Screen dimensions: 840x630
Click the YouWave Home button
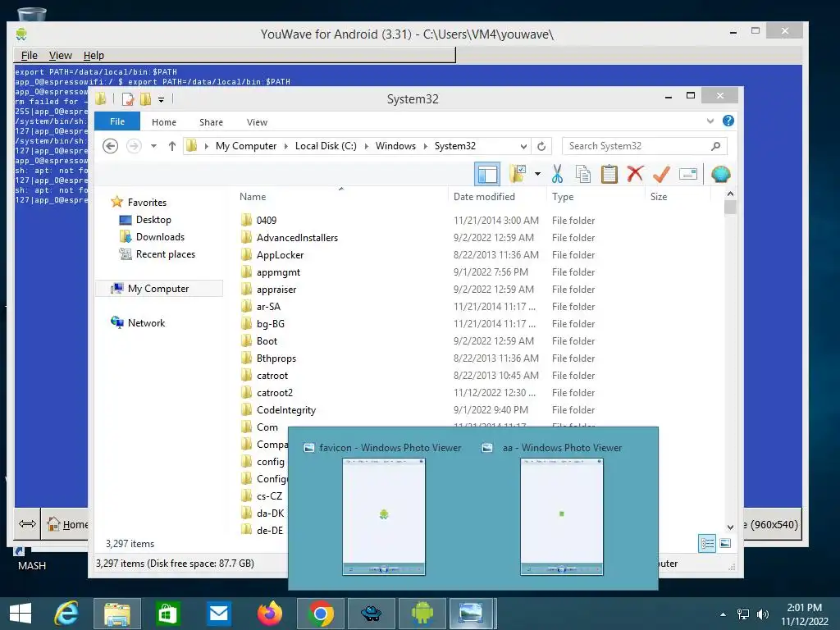[66, 524]
